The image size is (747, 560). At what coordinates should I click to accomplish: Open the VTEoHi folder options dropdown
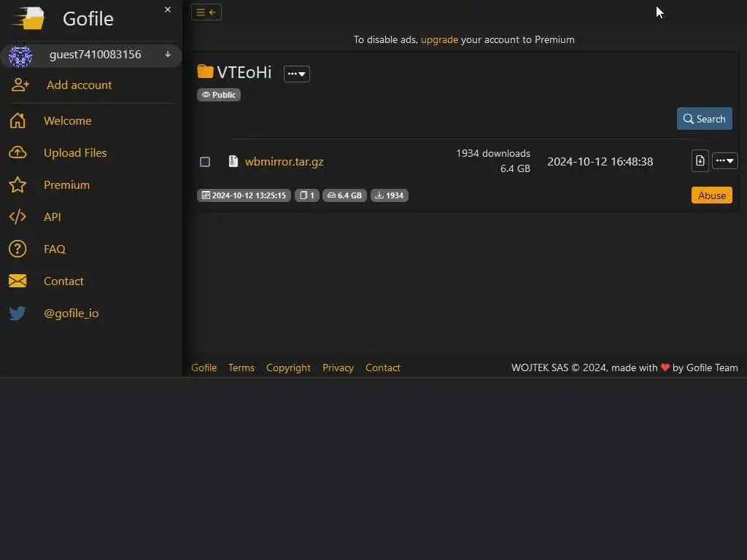[297, 74]
